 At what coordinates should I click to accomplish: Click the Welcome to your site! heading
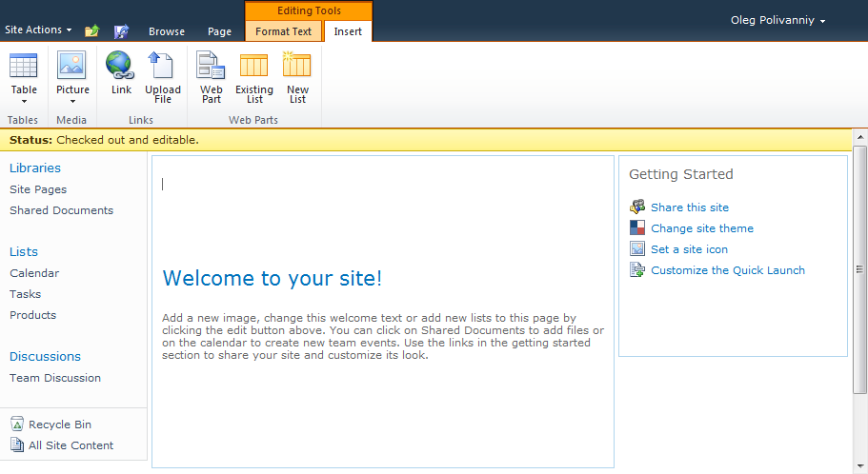point(272,278)
